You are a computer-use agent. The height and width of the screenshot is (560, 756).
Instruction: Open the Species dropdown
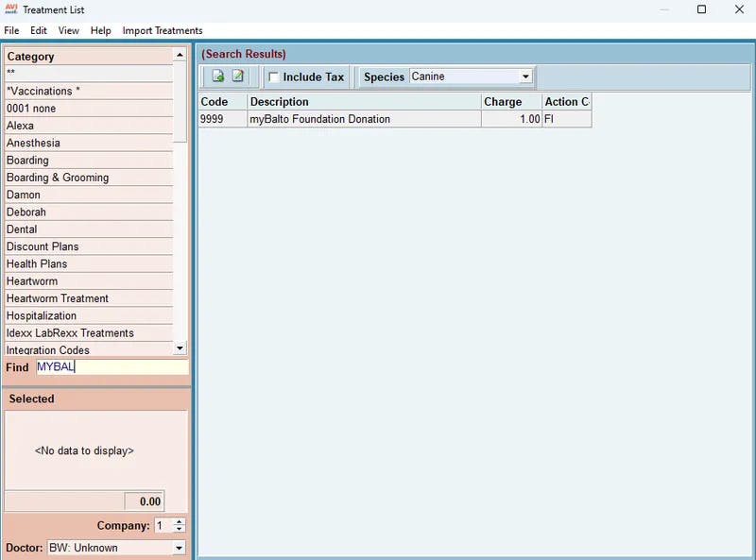pyautogui.click(x=525, y=76)
